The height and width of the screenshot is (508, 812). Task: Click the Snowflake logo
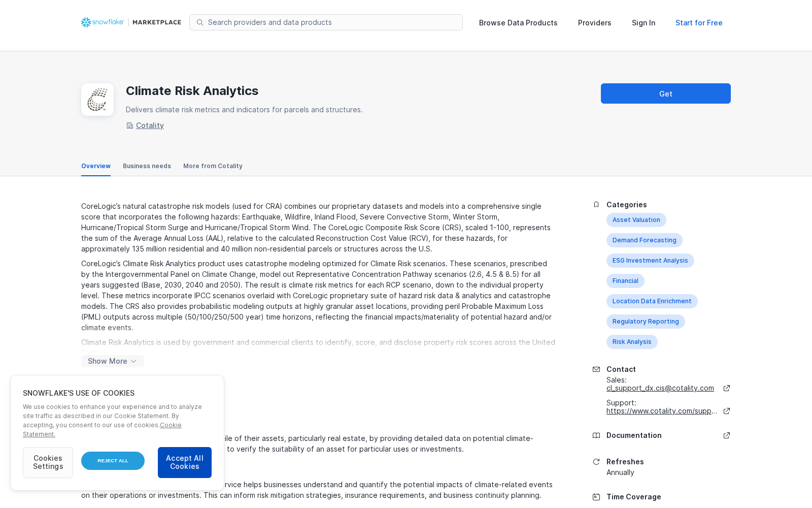click(x=103, y=22)
